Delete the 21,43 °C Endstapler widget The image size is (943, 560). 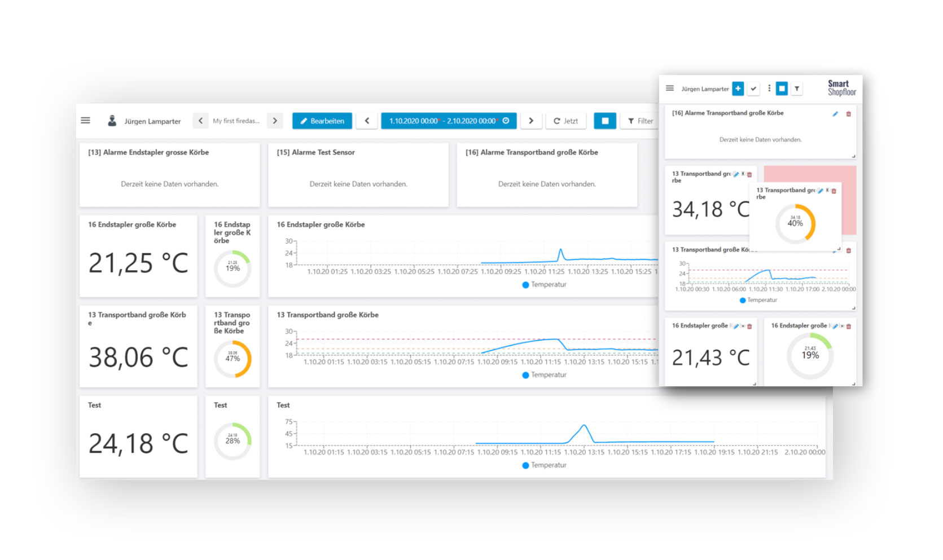pos(749,326)
